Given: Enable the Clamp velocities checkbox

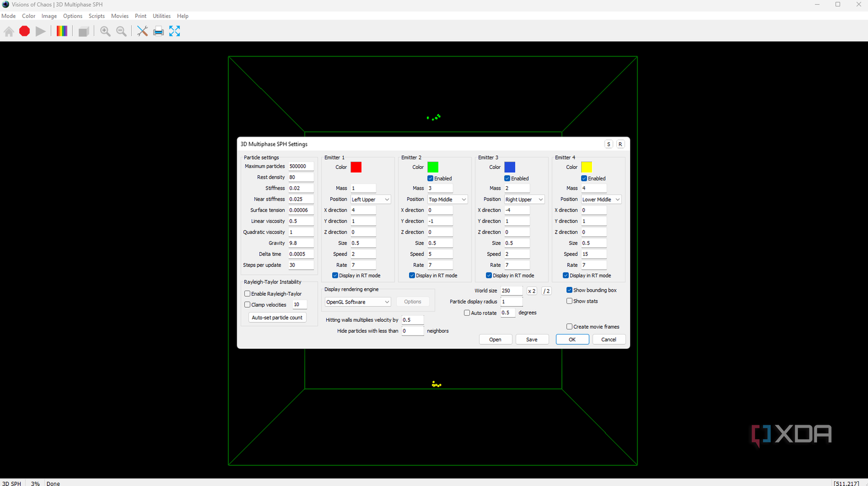Looking at the screenshot, I should 248,305.
